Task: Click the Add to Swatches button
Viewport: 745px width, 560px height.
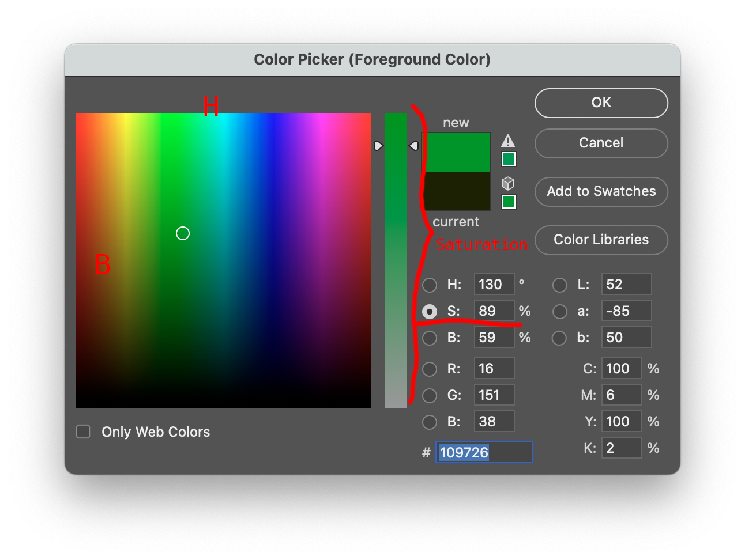Action: [601, 191]
